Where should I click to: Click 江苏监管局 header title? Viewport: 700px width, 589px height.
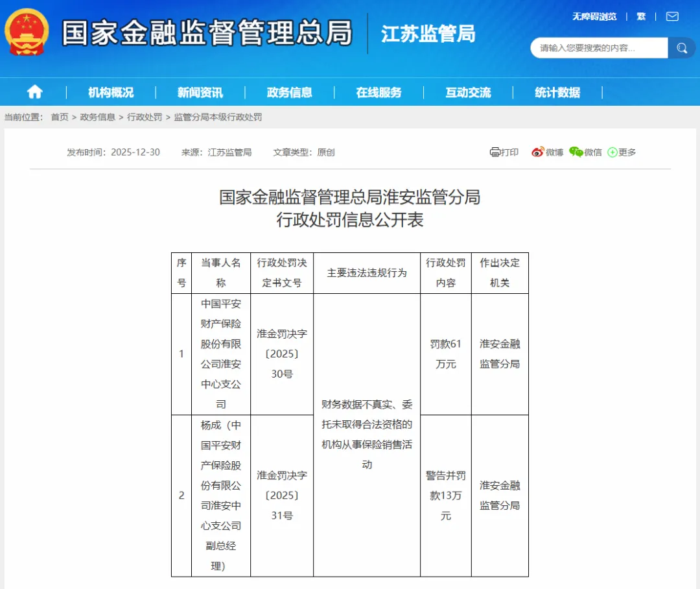coord(428,34)
